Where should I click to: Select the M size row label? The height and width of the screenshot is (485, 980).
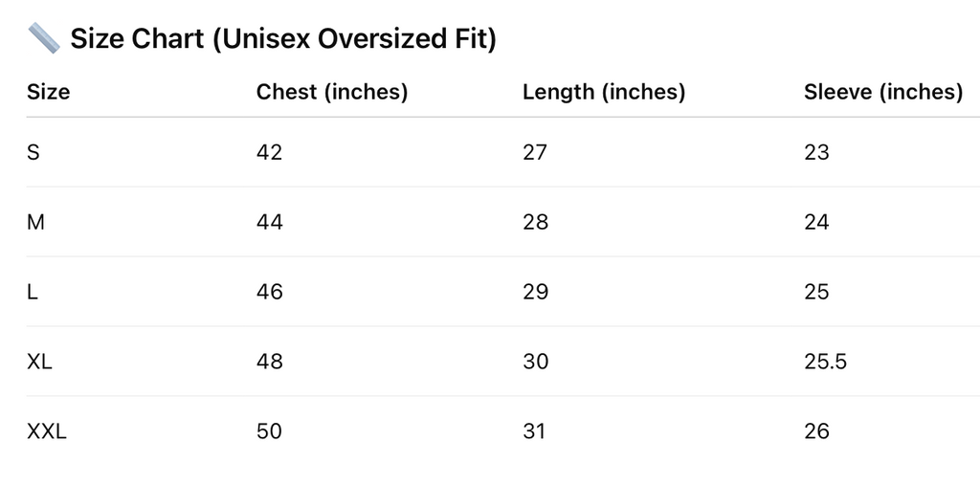(x=36, y=222)
